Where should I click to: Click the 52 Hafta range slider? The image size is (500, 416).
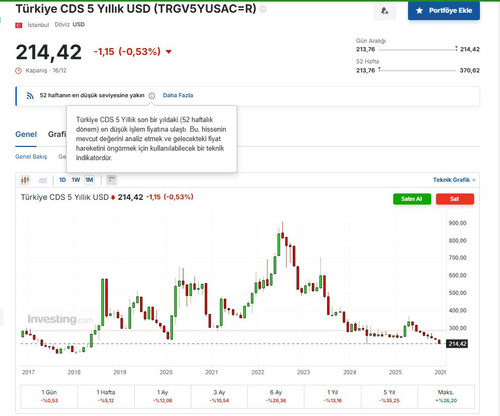[x=418, y=70]
